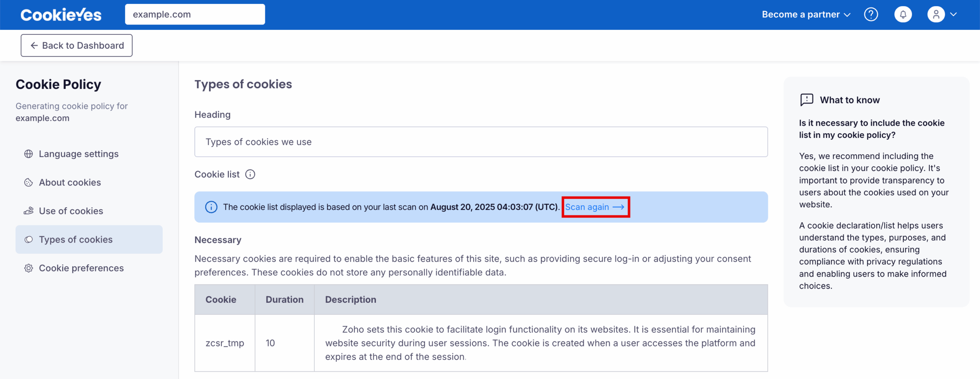
Task: Switch to the About cookies section
Action: (70, 182)
